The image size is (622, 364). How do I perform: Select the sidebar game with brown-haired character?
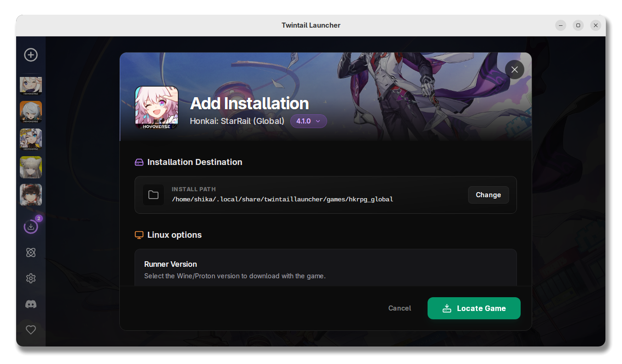pyautogui.click(x=31, y=195)
